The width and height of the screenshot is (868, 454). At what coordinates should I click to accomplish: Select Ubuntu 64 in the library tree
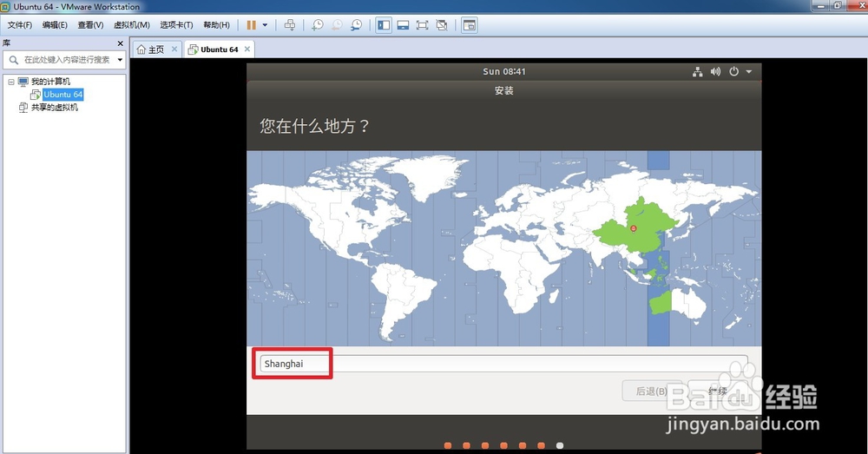[63, 94]
